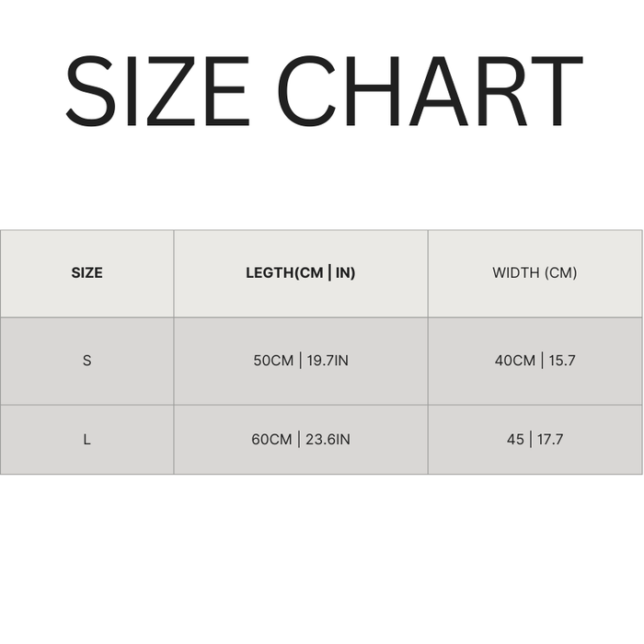
Task: Click the IN) unit in the LEGTH header
Action: [x=345, y=273]
